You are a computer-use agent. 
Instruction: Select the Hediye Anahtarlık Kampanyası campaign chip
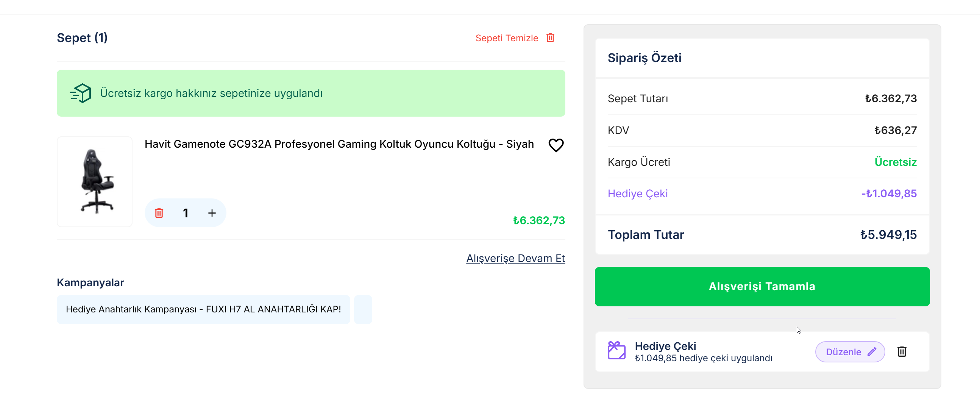click(203, 309)
